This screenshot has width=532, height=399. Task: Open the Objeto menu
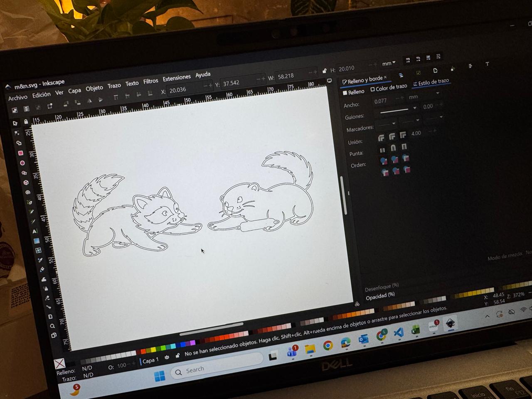click(94, 88)
